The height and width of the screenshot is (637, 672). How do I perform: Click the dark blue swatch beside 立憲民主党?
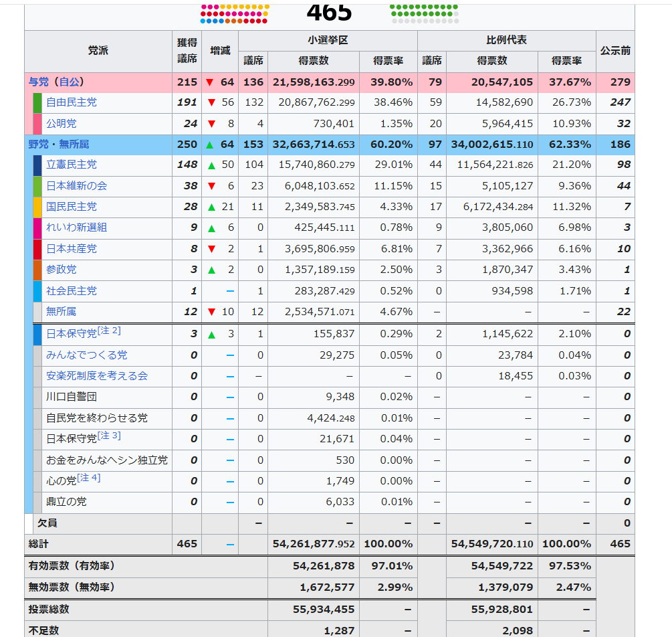[x=37, y=165]
